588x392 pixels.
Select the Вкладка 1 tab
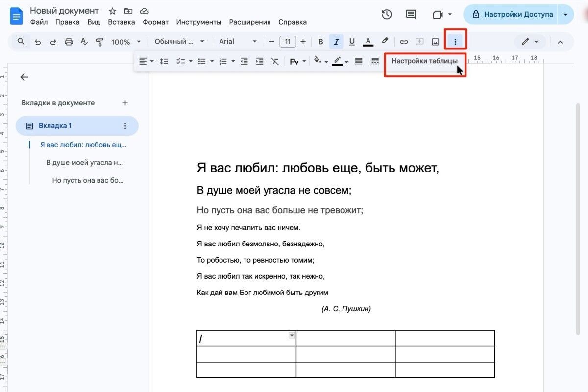(x=77, y=126)
